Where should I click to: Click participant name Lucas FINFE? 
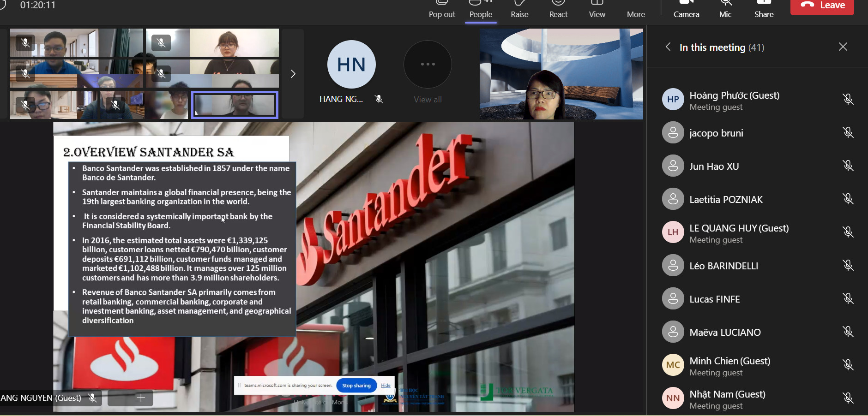[x=715, y=299]
